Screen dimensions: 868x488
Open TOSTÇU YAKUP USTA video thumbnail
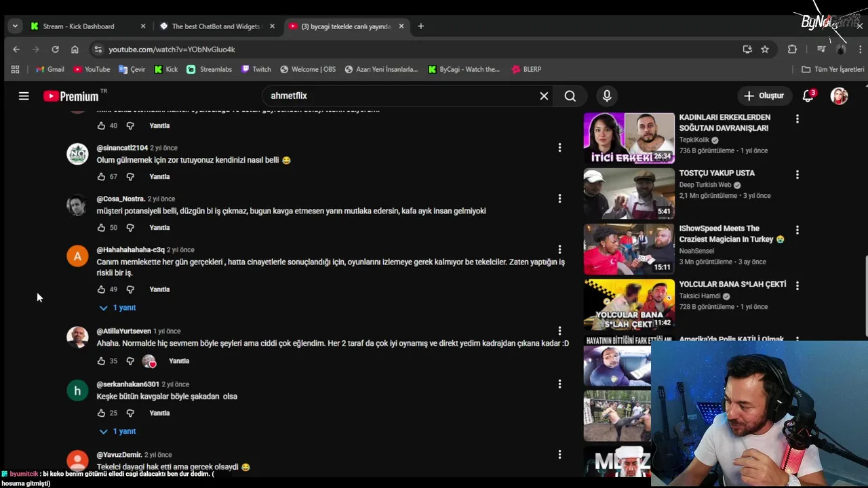point(629,194)
